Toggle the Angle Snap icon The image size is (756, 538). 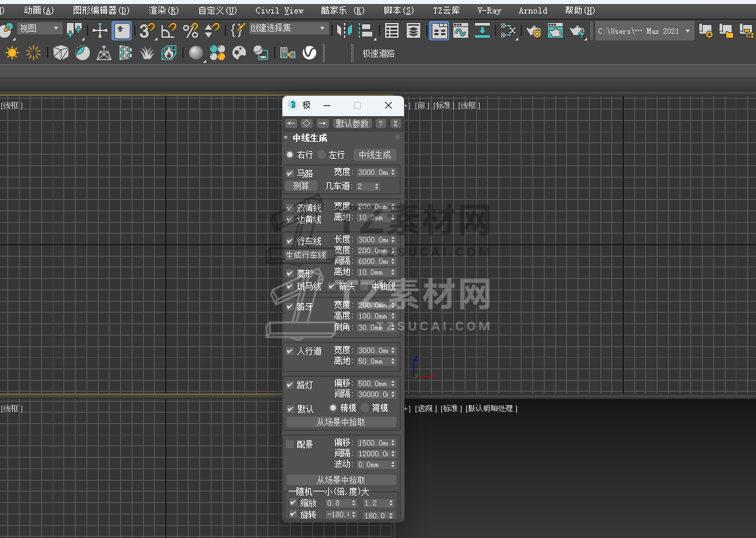tap(168, 31)
